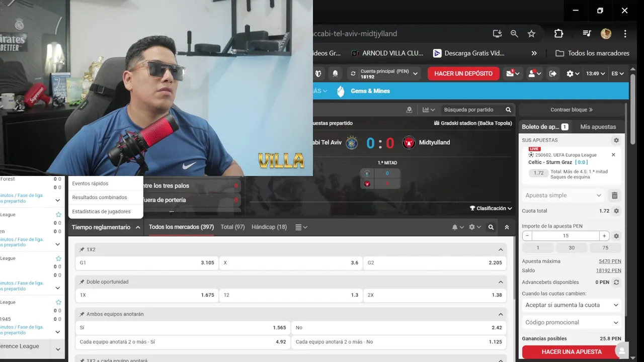The image size is (644, 362).
Task: Remove Celtic - Sturm Graz bet with X
Action: pos(613,155)
